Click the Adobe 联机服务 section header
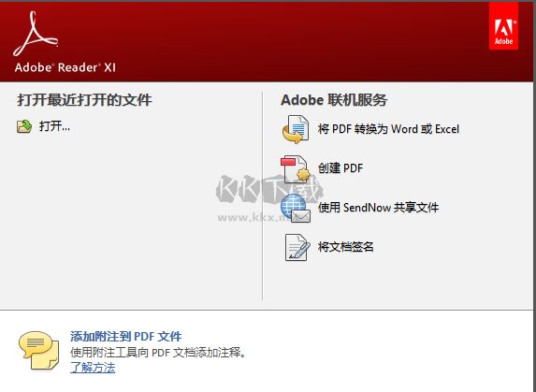Screen dimensions: 536x392 [334, 100]
